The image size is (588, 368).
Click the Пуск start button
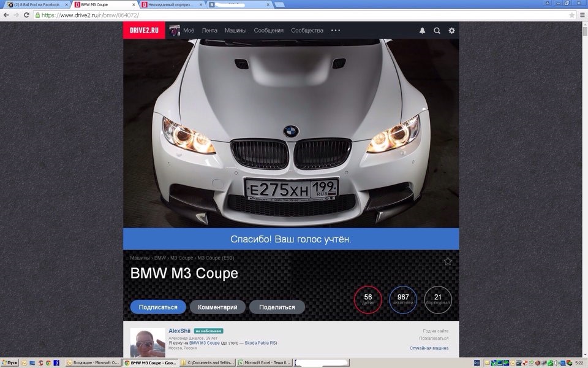pyautogui.click(x=9, y=362)
